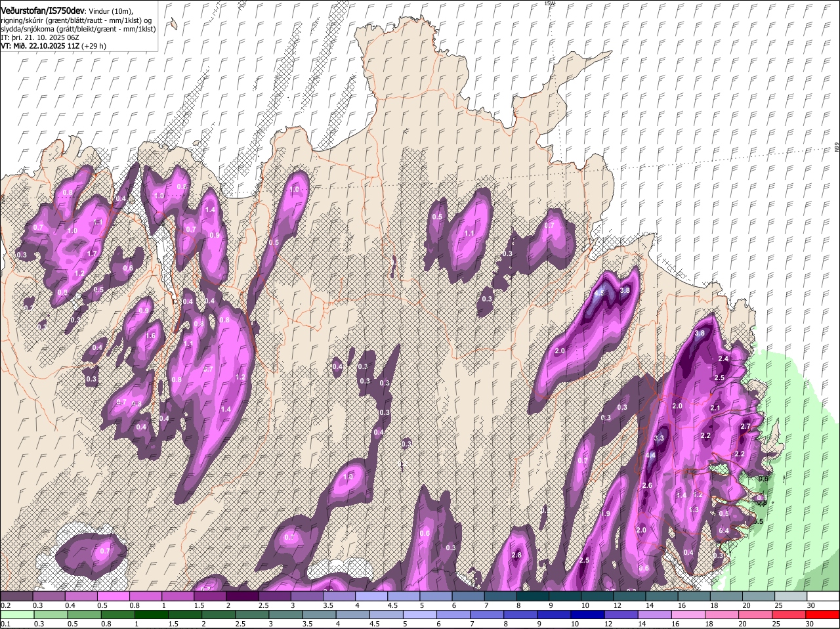Image resolution: width=840 pixels, height=629 pixels.
Task: Click the 1.9 precipitation value on the map
Action: tap(606, 513)
